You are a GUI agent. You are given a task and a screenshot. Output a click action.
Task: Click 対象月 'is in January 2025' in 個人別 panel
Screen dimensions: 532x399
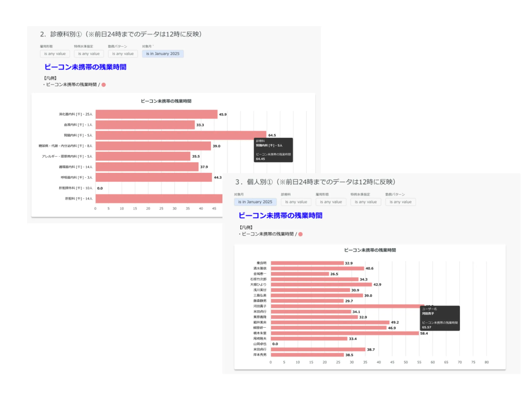255,202
